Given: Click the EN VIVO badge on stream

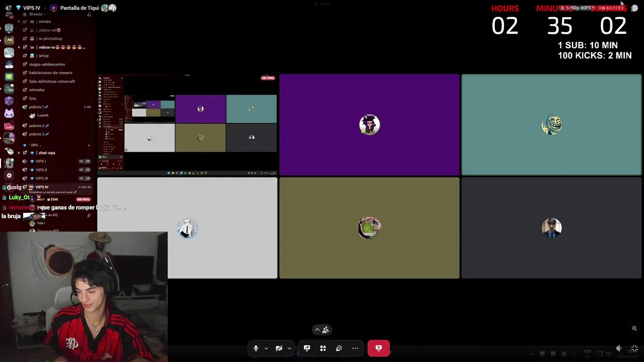Looking at the screenshot, I should click(268, 78).
